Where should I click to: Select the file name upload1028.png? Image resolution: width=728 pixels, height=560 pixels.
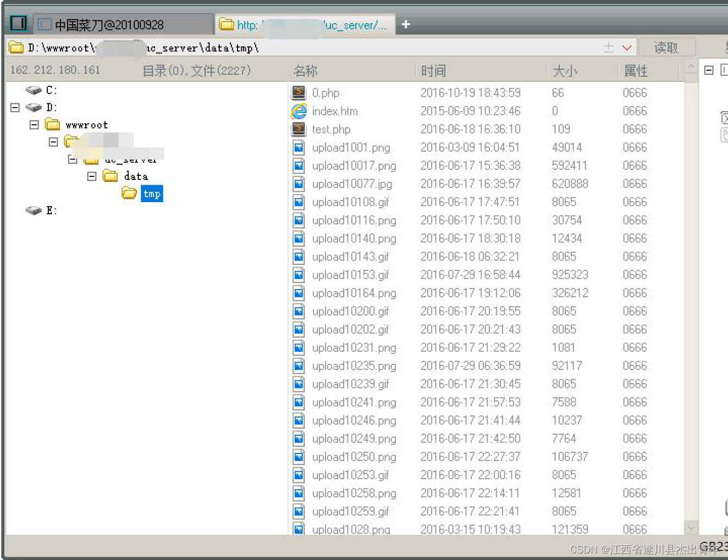click(x=351, y=530)
